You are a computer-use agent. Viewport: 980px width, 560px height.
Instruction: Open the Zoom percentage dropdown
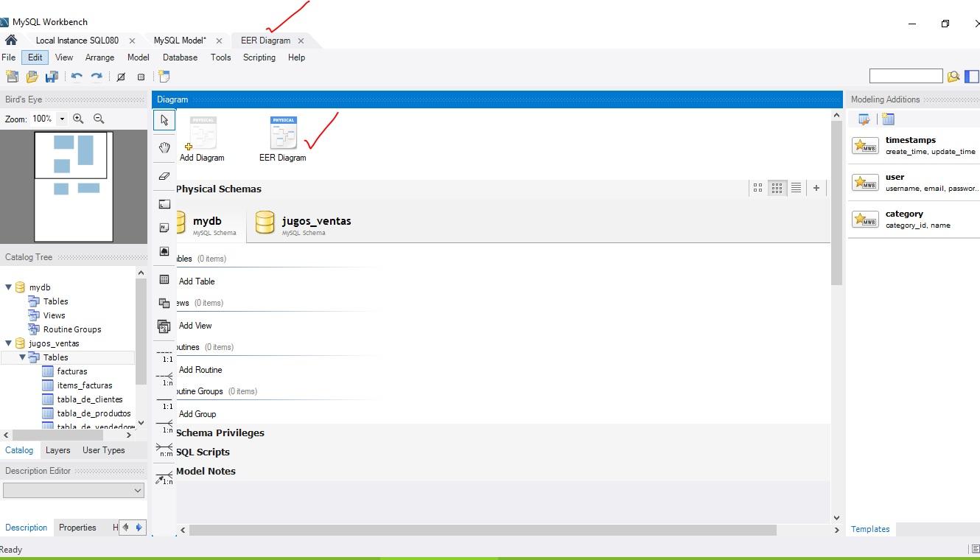pyautogui.click(x=62, y=119)
